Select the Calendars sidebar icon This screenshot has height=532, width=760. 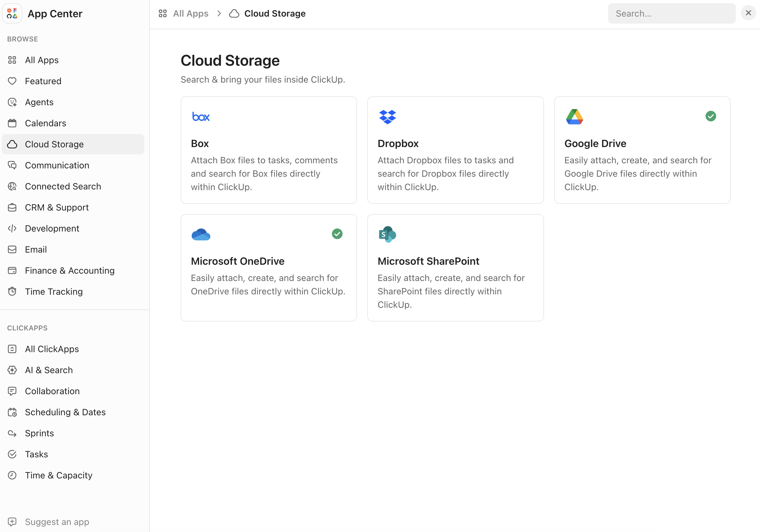tap(12, 123)
